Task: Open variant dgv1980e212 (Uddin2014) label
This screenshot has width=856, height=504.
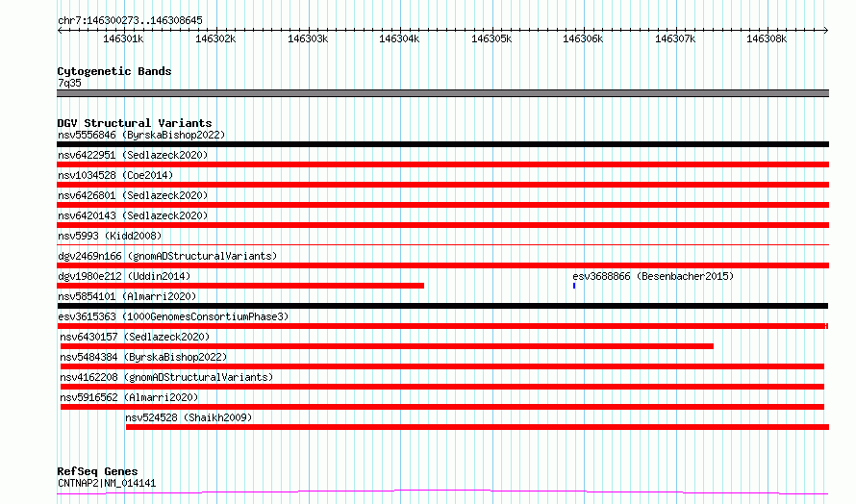Action: pos(124,276)
